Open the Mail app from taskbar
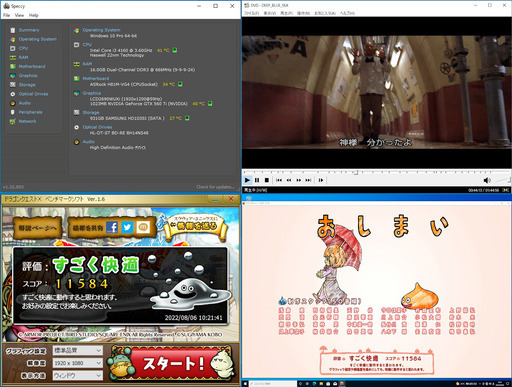The width and height of the screenshot is (512, 387). 335,384
